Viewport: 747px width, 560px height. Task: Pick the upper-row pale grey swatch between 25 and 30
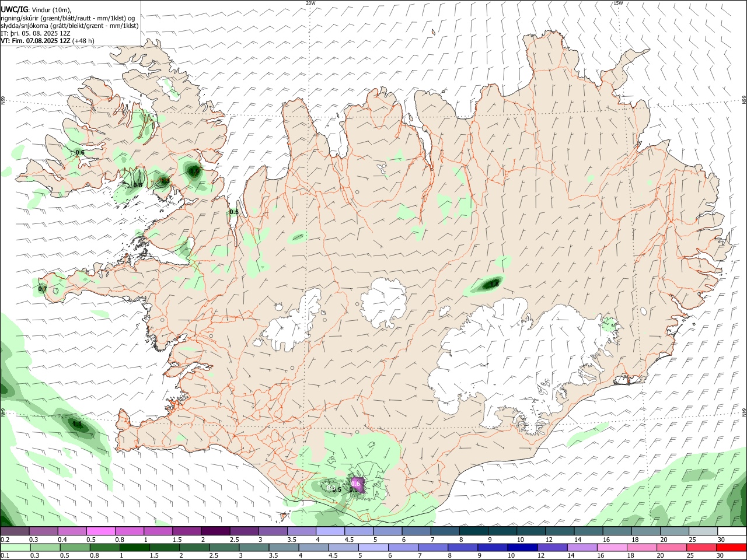tap(703, 531)
